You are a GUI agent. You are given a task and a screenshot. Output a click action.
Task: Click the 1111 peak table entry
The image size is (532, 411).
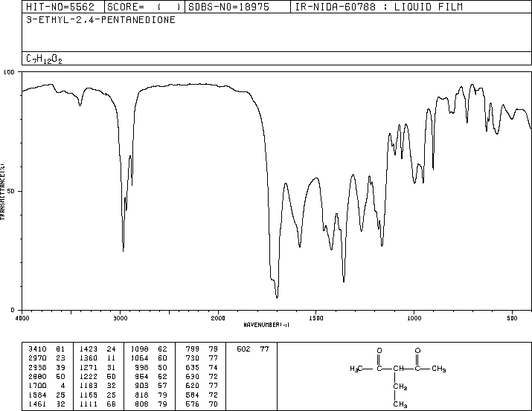pos(97,404)
